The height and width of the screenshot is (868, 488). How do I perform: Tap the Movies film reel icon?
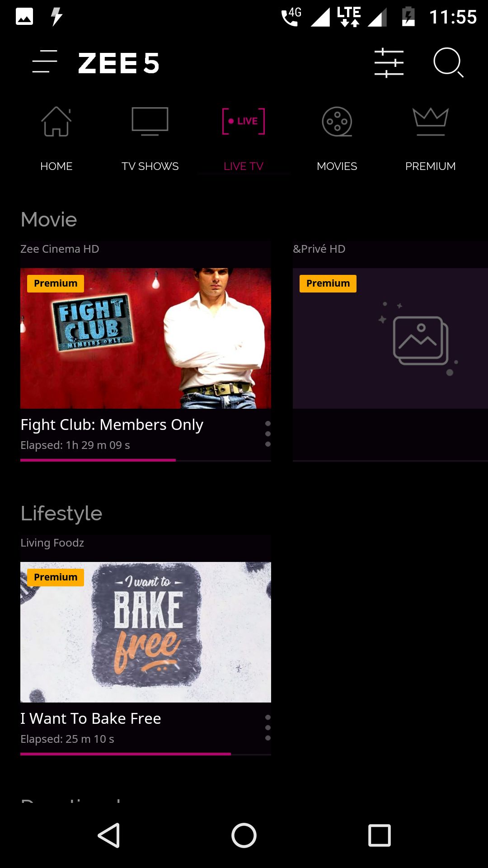click(x=337, y=121)
